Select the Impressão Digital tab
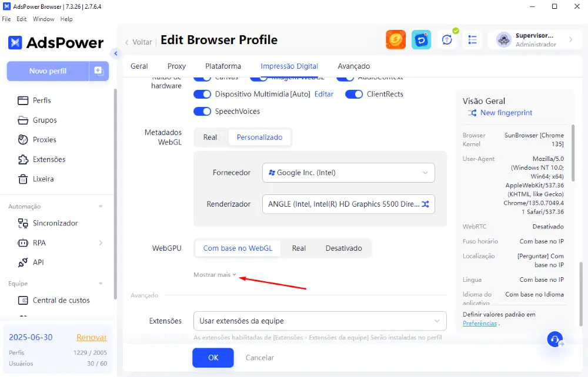588x377 pixels. [289, 66]
